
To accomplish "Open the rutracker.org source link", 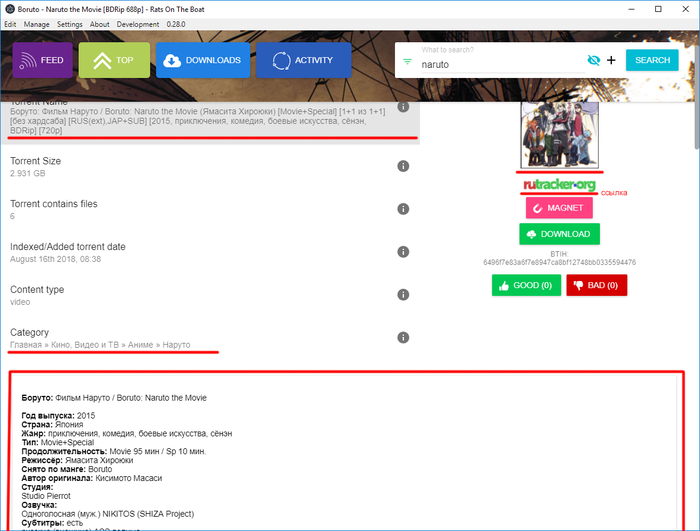I will [x=558, y=185].
